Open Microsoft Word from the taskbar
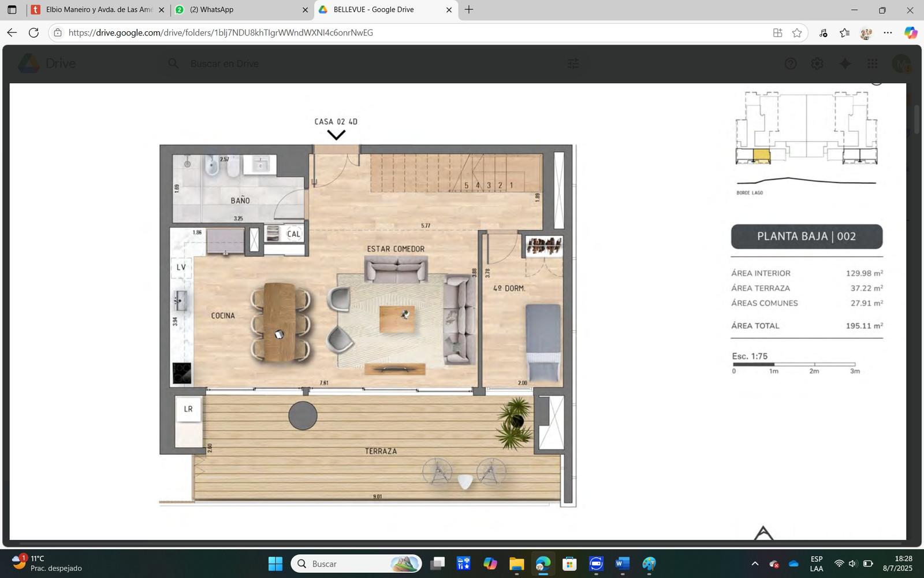The height and width of the screenshot is (578, 924). pyautogui.click(x=623, y=564)
